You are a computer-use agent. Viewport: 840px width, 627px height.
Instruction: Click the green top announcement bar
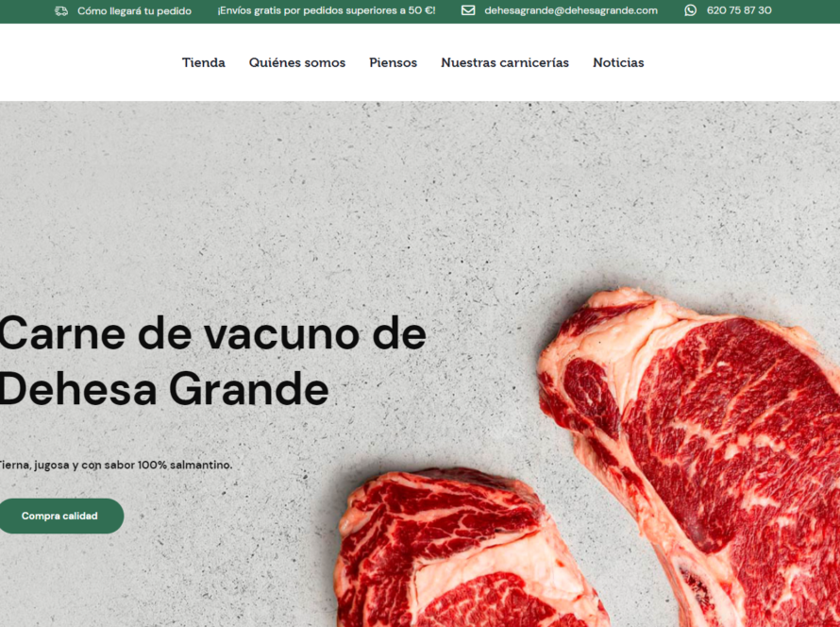click(x=420, y=11)
